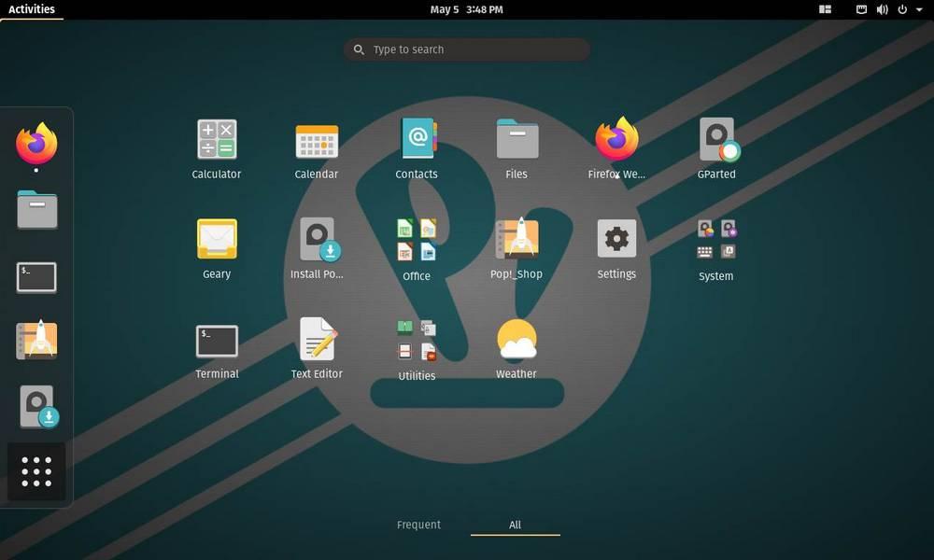This screenshot has width=934, height=560.
Task: Click the volume icon in top bar
Action: [x=883, y=9]
